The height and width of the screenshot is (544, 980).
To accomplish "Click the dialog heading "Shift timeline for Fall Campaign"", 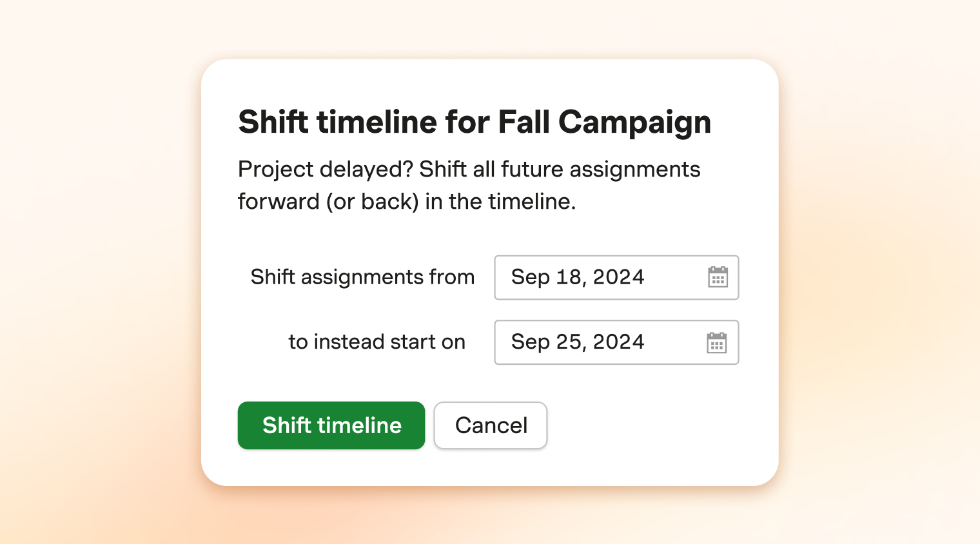I will [x=474, y=122].
